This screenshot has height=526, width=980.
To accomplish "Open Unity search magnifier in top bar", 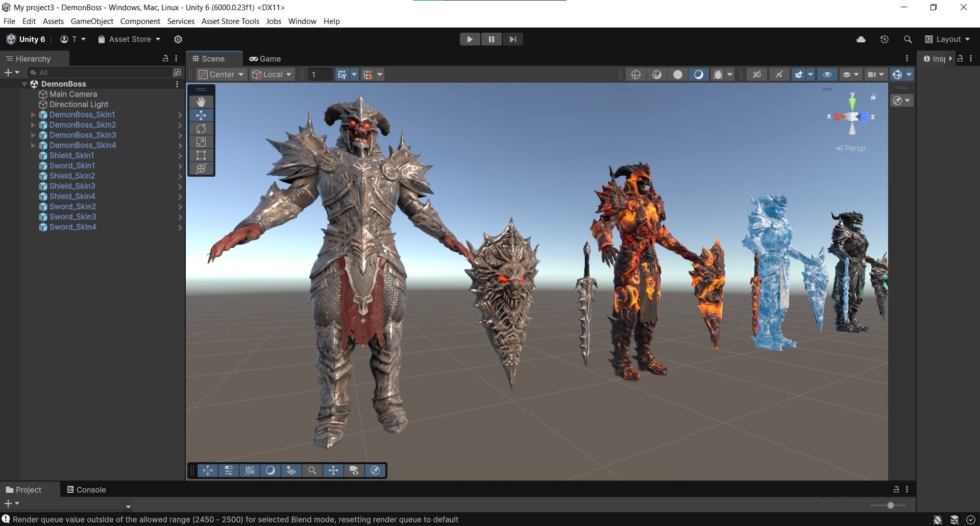I will 908,39.
